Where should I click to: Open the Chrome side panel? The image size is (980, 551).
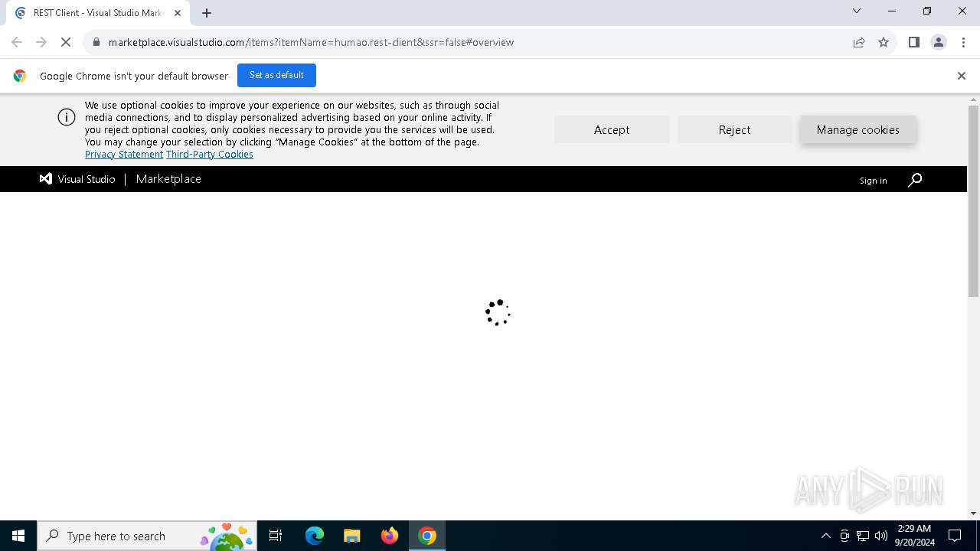[913, 42]
